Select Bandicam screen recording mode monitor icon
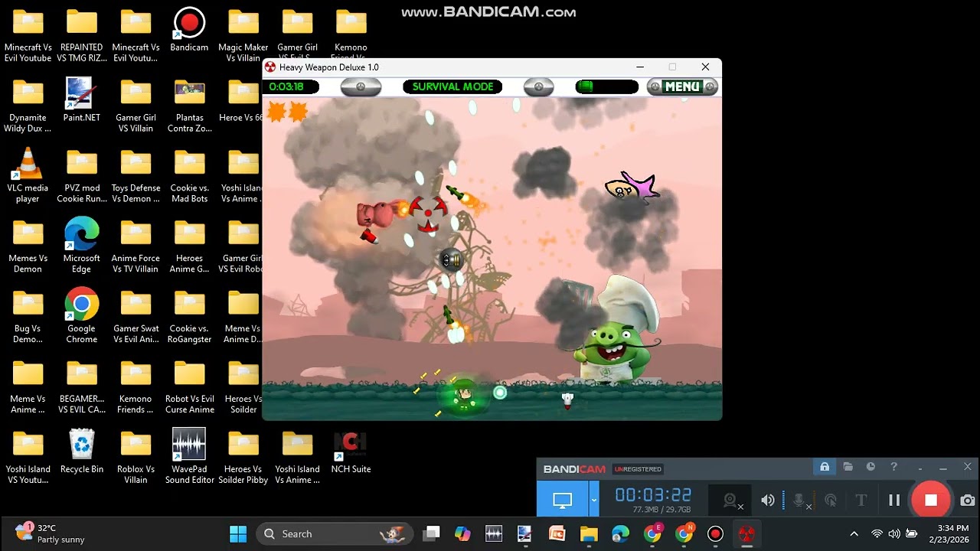The height and width of the screenshot is (551, 980). (x=563, y=500)
